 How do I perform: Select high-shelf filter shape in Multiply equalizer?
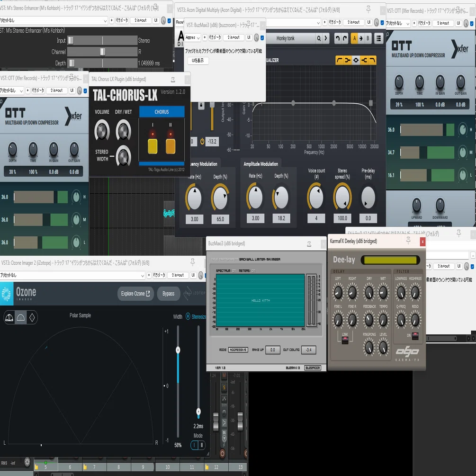click(364, 60)
